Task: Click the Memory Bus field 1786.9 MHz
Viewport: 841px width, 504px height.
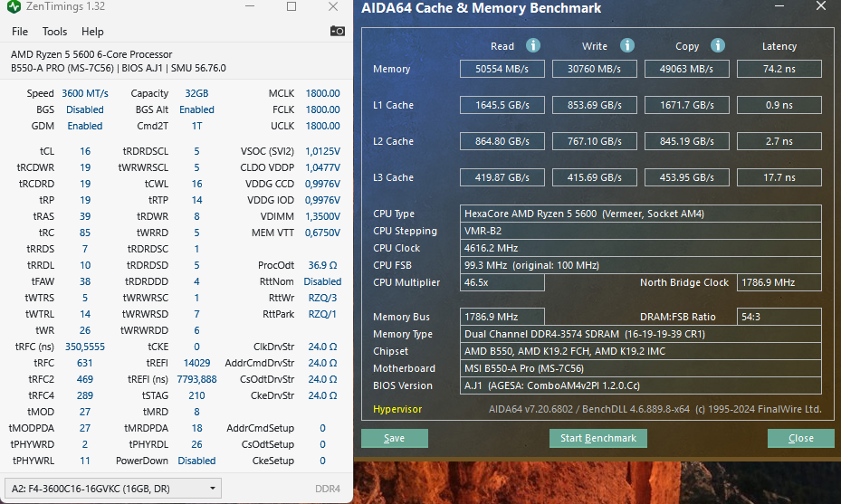Action: (502, 317)
